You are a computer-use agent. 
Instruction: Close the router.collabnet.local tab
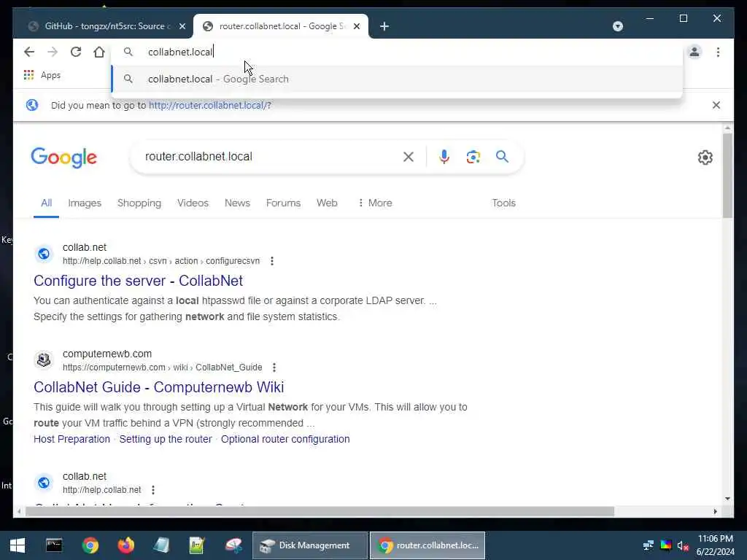[x=356, y=26]
